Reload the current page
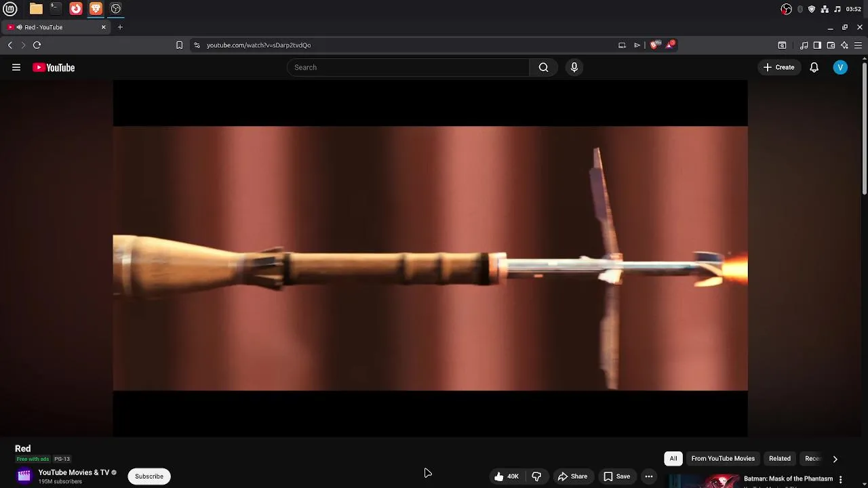Viewport: 868px width, 488px height. [x=37, y=45]
